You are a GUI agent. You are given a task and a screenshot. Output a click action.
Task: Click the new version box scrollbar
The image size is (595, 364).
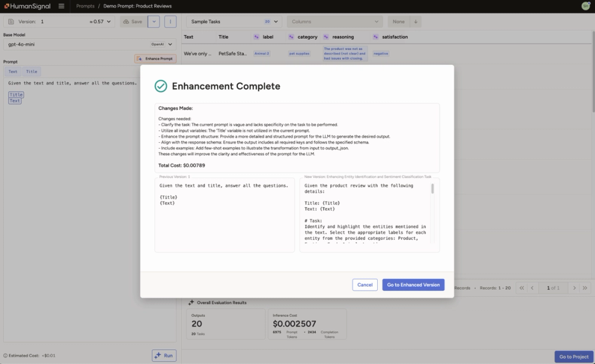tap(433, 189)
